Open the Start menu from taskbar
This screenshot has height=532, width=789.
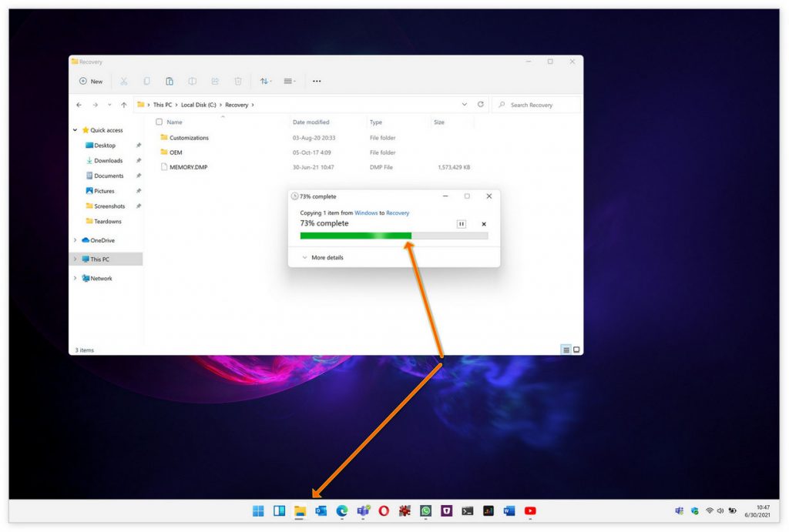(x=258, y=511)
